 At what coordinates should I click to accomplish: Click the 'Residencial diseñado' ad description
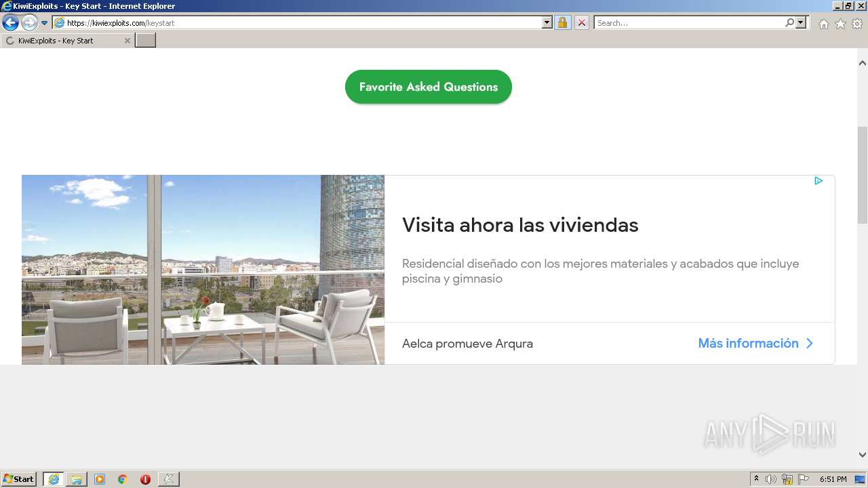[601, 271]
